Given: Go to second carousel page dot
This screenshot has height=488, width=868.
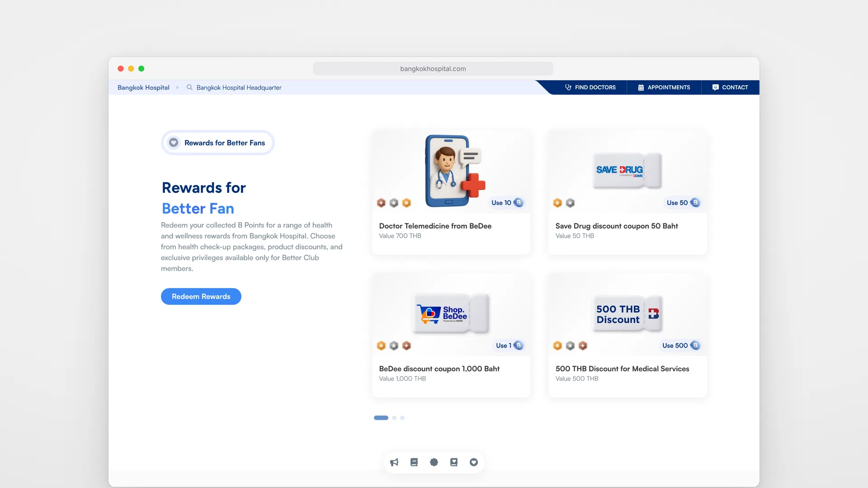Looking at the screenshot, I should [394, 418].
